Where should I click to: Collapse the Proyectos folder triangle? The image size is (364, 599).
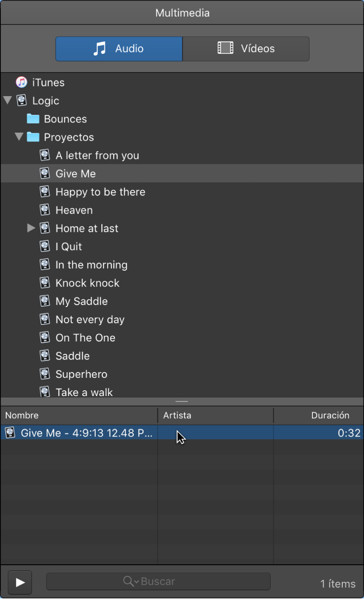19,137
